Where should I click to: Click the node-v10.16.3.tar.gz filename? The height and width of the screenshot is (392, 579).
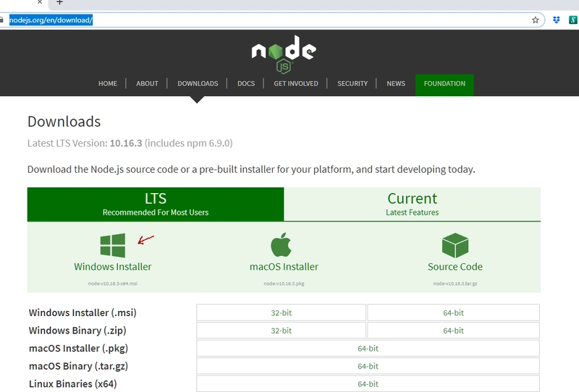[455, 284]
